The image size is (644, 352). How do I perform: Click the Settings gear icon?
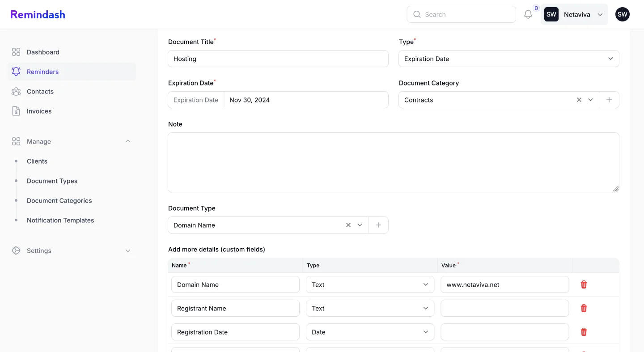16,250
